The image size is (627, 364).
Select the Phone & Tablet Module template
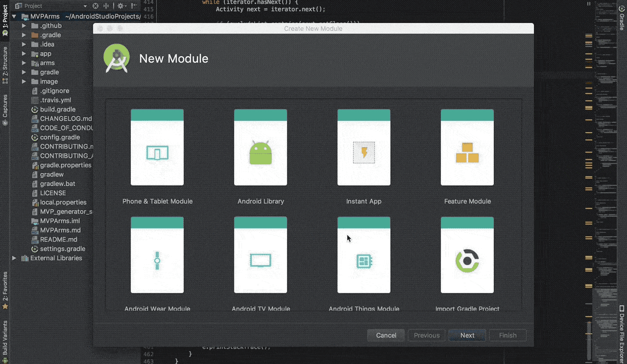[x=157, y=147]
